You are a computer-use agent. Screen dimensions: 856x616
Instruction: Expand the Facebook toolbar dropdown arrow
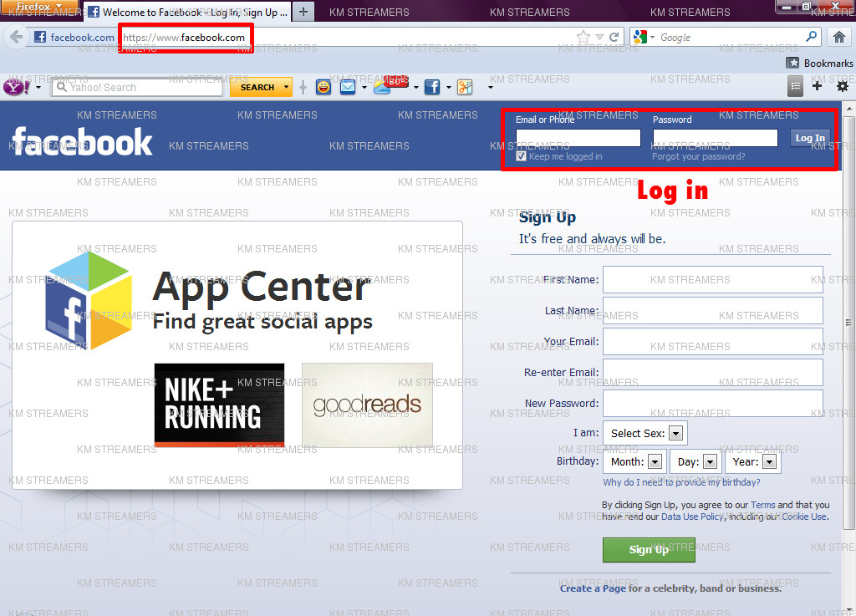(x=449, y=87)
